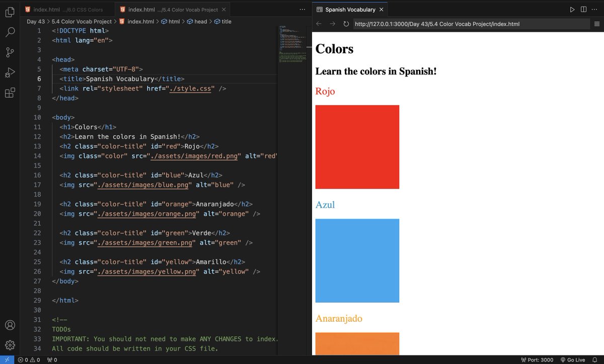This screenshot has height=364, width=604.
Task: Open the Accounts menu icon
Action: pyautogui.click(x=10, y=325)
